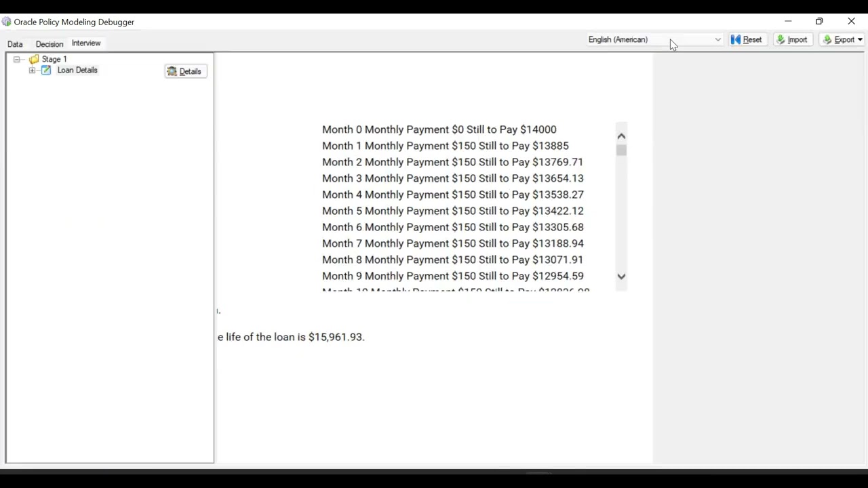Minimize the Debugger window
The height and width of the screenshot is (488, 868).
pos(788,22)
